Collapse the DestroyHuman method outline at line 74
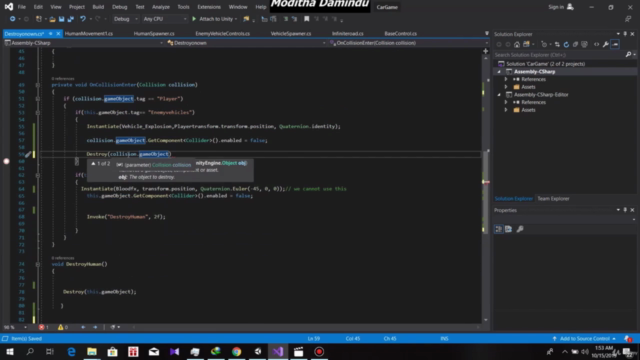This screenshot has height=360, width=640. click(38, 264)
